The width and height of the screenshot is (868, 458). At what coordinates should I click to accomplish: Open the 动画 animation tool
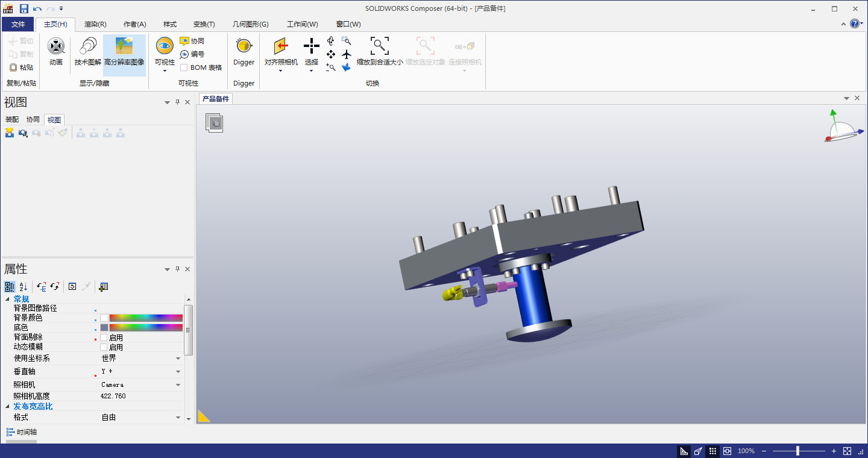tap(56, 46)
